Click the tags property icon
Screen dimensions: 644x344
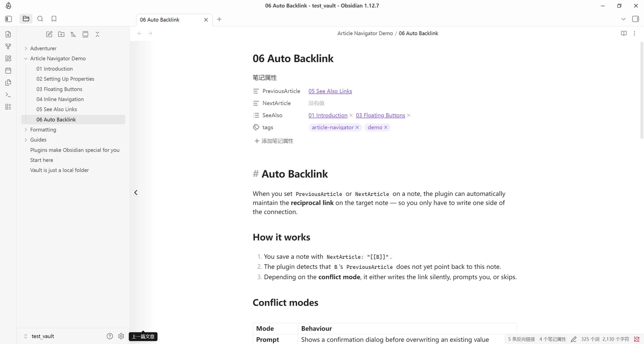point(256,127)
